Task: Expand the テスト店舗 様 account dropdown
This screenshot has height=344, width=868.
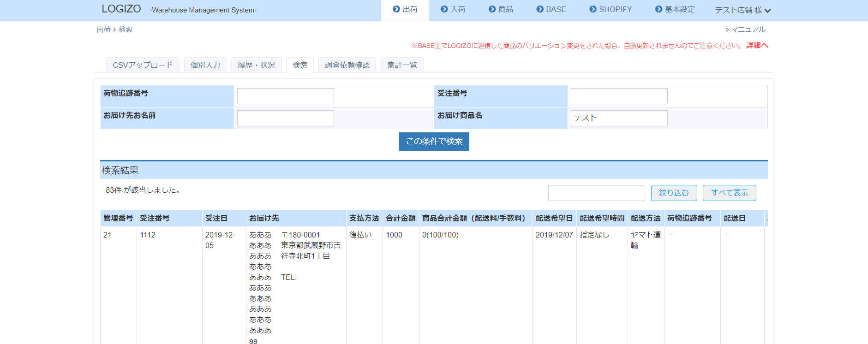Action: 742,10
